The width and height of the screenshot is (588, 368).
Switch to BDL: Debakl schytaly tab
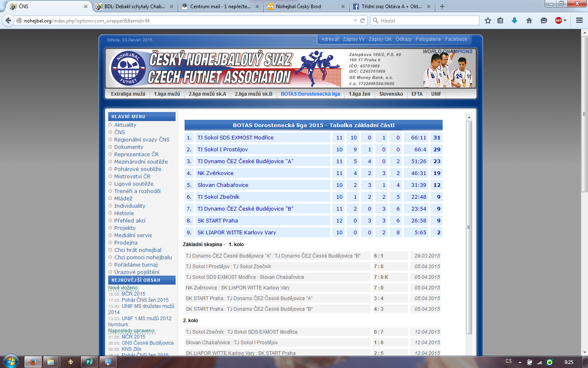pos(134,7)
